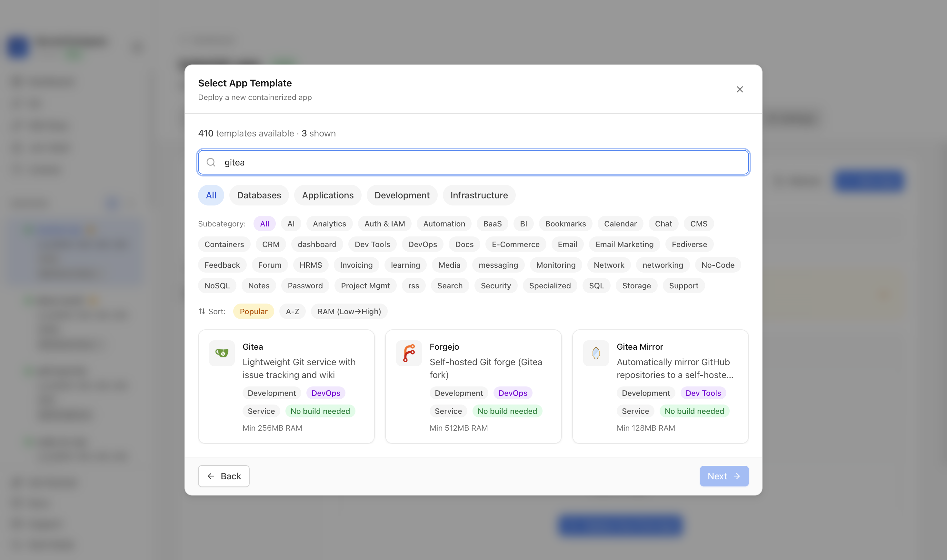Click the Gitea Mirror logo icon

(x=596, y=353)
